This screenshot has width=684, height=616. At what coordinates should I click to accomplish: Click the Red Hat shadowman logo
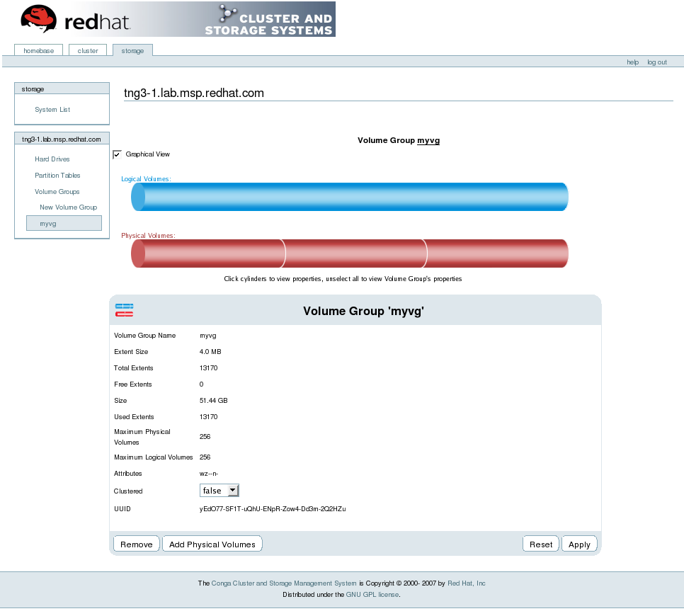39,18
